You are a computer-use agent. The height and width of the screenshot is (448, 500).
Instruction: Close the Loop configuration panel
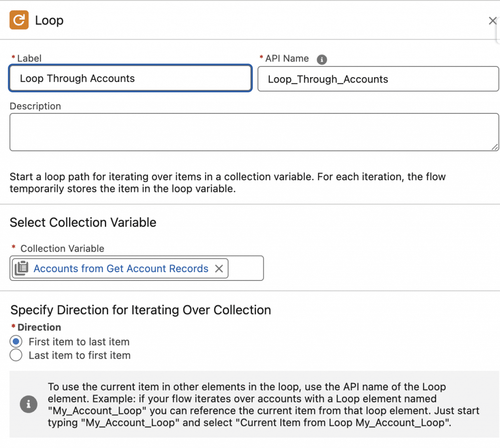click(492, 21)
